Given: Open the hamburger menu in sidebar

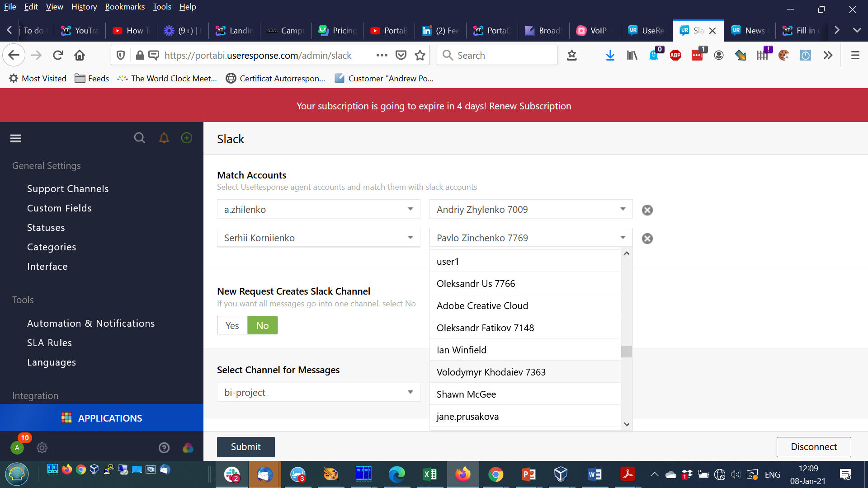Looking at the screenshot, I should click(16, 138).
